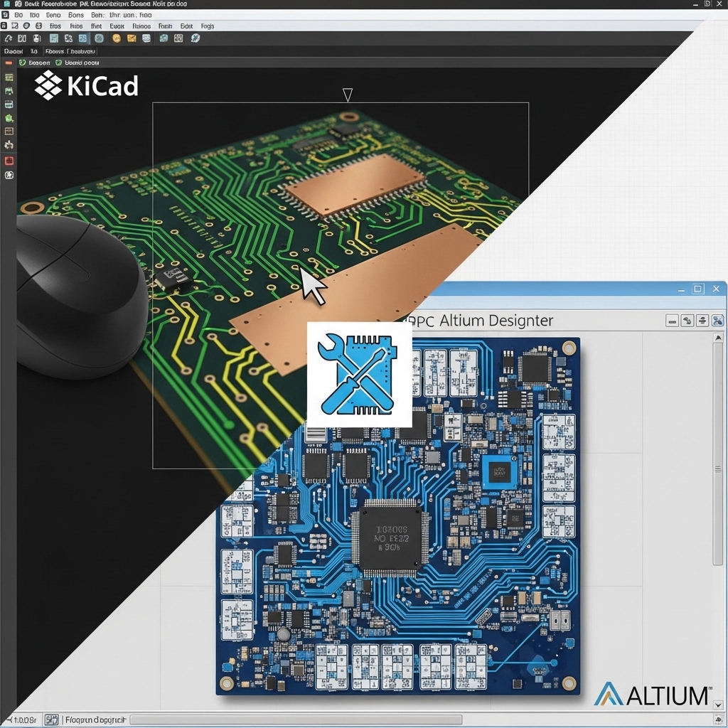Click the red square icon in left sidebar
728x728 pixels.
click(x=9, y=161)
